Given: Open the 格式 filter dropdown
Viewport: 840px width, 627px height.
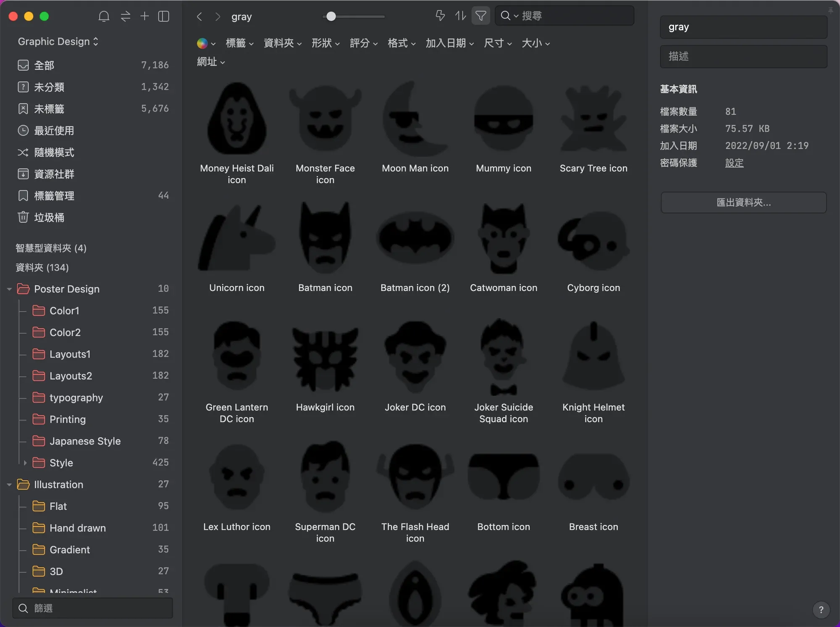Looking at the screenshot, I should point(402,43).
